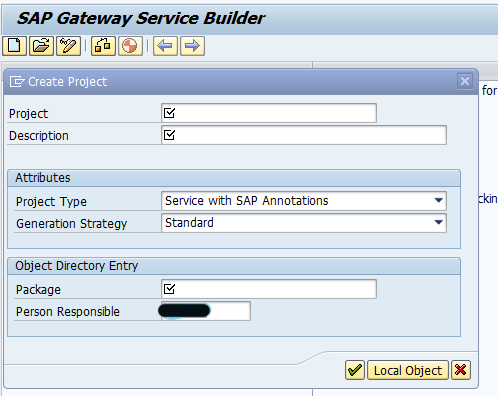The height and width of the screenshot is (396, 498).
Task: Open an existing project with the folder icon
Action: [41, 46]
